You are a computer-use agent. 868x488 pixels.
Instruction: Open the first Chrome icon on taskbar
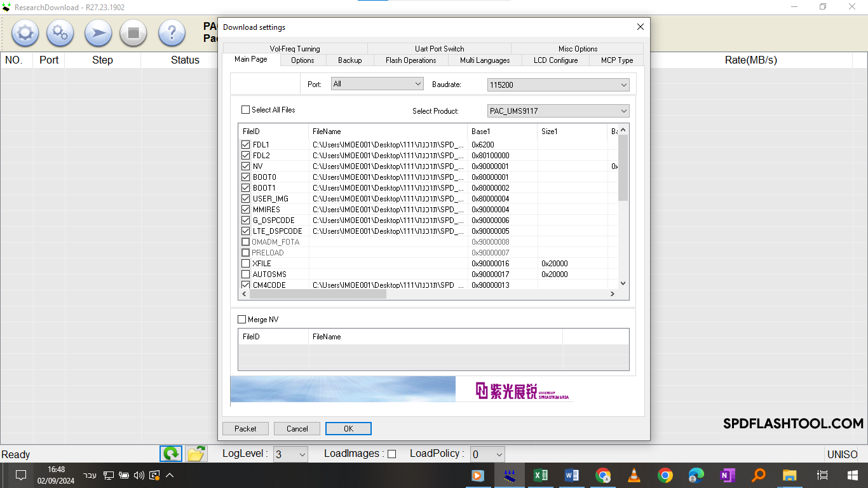(x=603, y=475)
